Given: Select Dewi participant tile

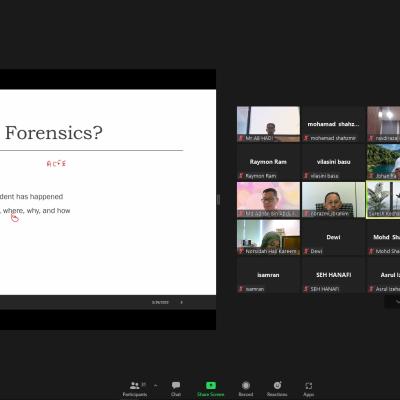Looking at the screenshot, I should [x=333, y=237].
